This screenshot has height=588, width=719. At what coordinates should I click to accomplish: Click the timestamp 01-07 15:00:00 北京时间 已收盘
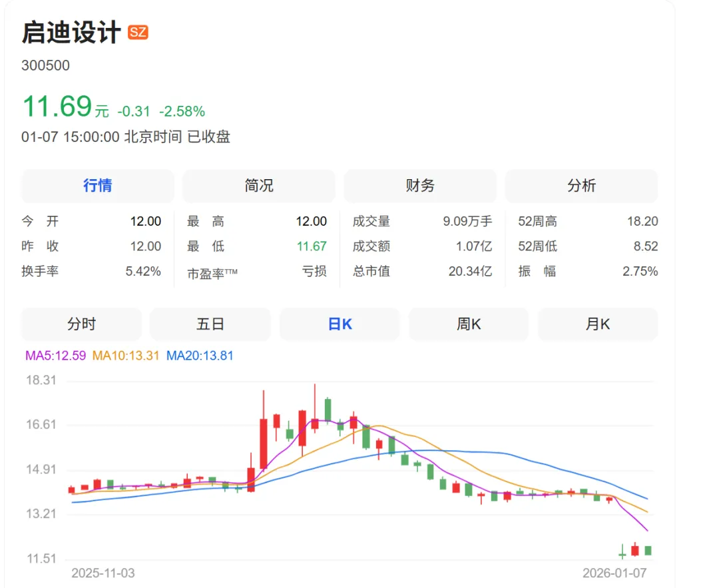point(126,137)
